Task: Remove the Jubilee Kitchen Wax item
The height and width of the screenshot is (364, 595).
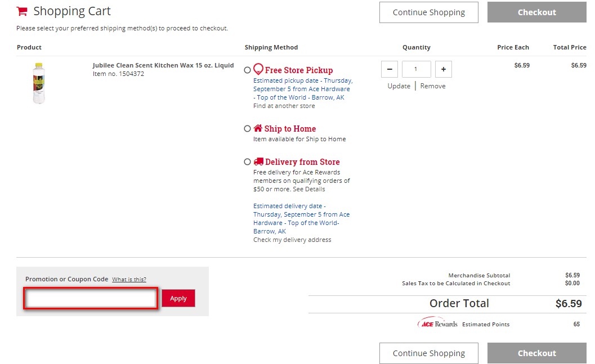Action: pos(432,86)
